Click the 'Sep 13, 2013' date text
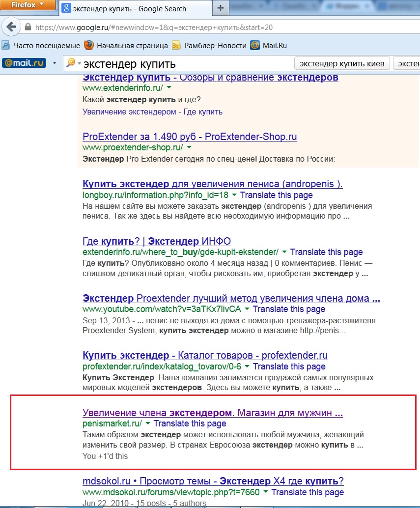The width and height of the screenshot is (420, 508). [x=106, y=320]
